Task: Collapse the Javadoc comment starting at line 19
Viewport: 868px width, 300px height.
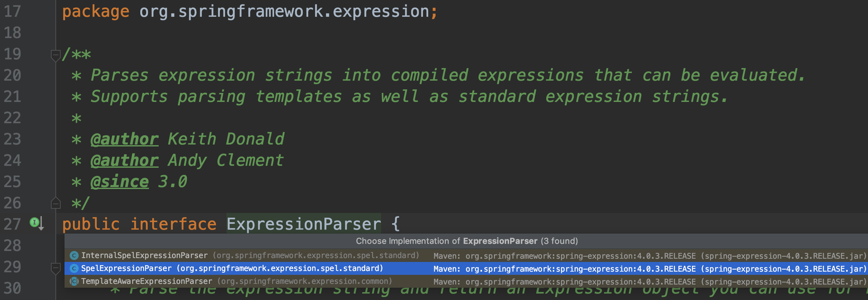Action: point(55,55)
